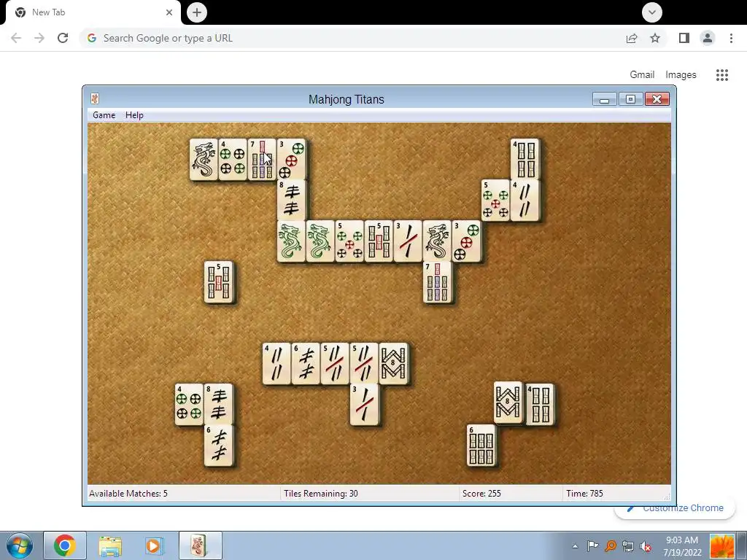Viewport: 747px width, 560px height.
Task: Open Chrome from the taskbar
Action: (65, 545)
